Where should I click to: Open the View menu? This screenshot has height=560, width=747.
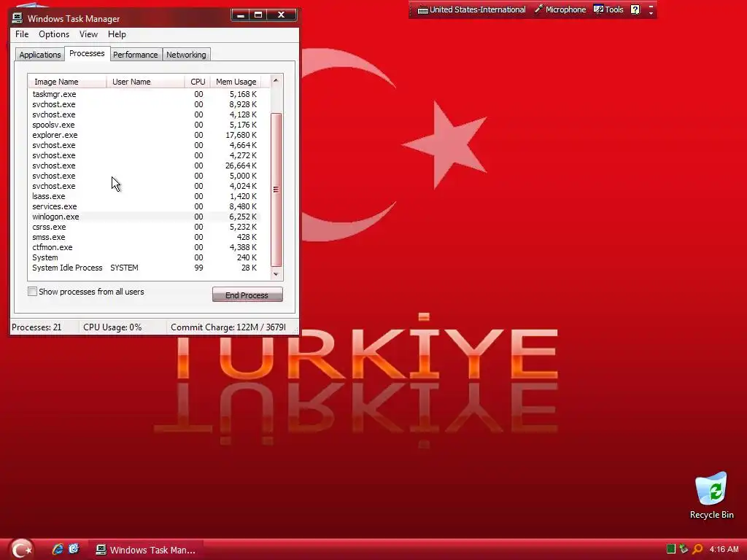[88, 34]
